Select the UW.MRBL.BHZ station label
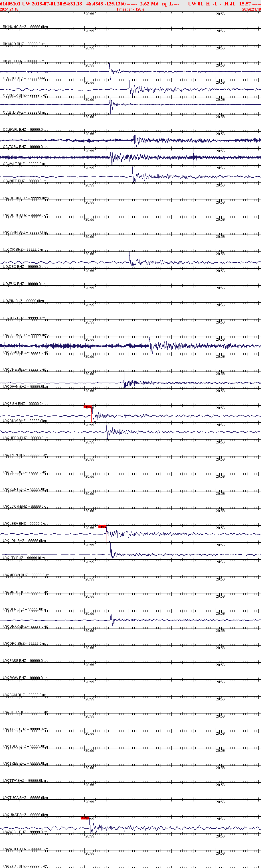This screenshot has height=868, width=261. pyautogui.click(x=26, y=592)
